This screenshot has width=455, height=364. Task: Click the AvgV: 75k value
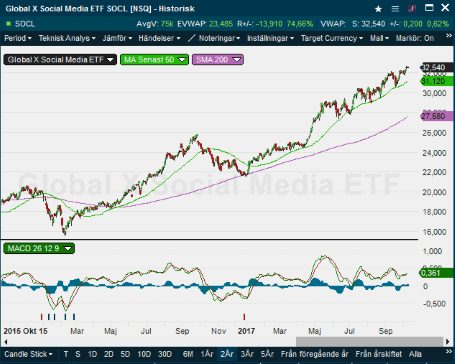[155, 24]
